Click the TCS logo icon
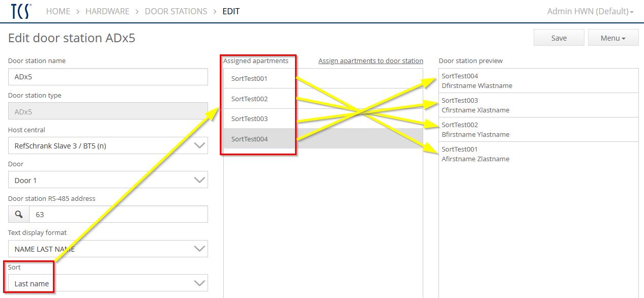 [20, 11]
